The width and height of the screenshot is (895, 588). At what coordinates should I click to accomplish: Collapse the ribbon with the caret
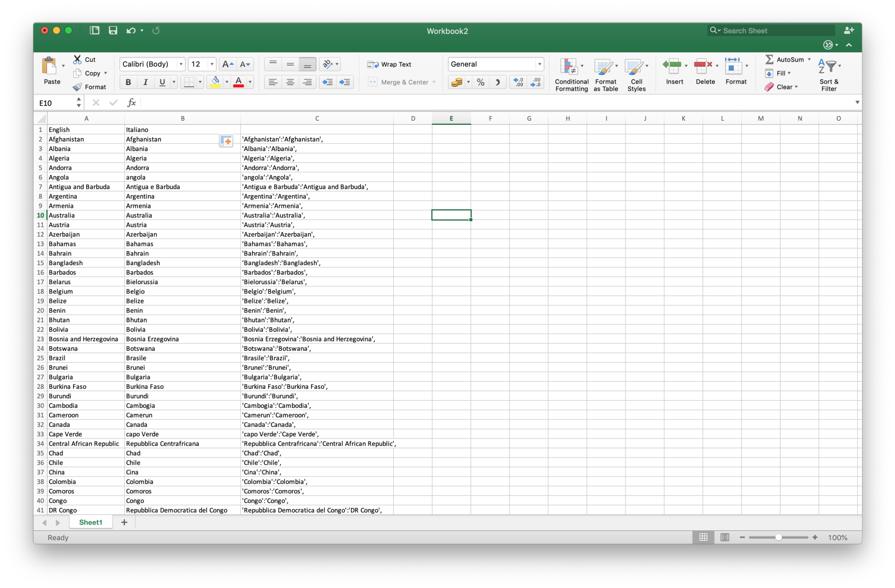click(849, 45)
